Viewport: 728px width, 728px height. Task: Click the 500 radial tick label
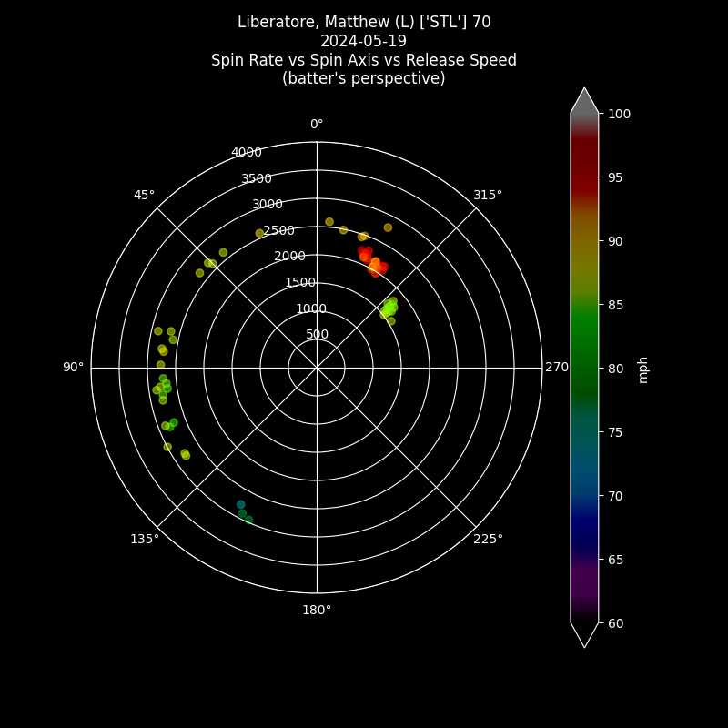[x=317, y=334]
